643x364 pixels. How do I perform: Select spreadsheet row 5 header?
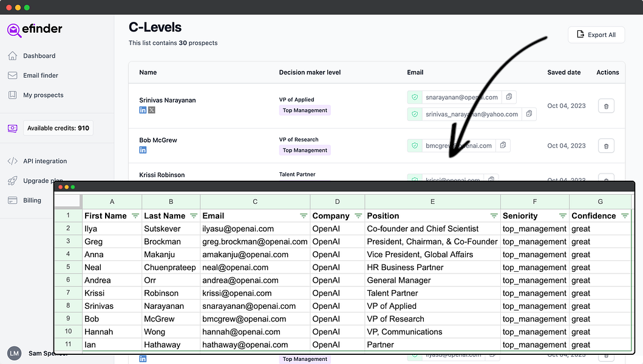click(x=68, y=267)
